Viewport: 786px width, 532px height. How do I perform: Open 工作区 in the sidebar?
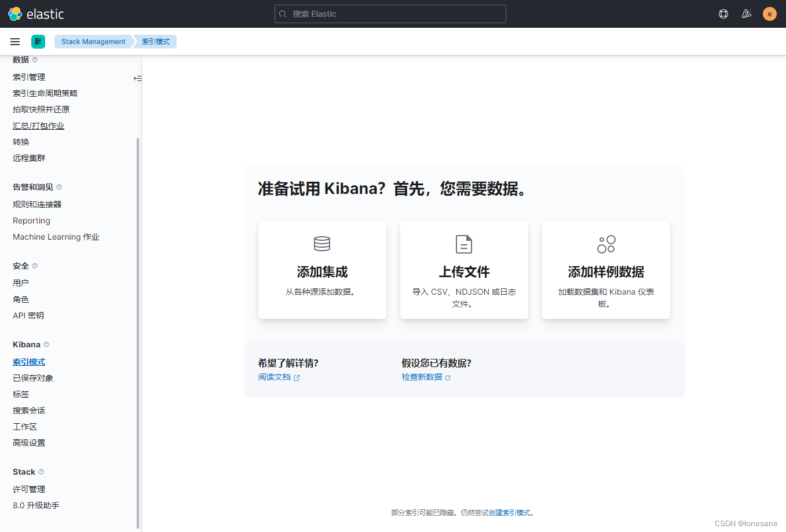(25, 427)
